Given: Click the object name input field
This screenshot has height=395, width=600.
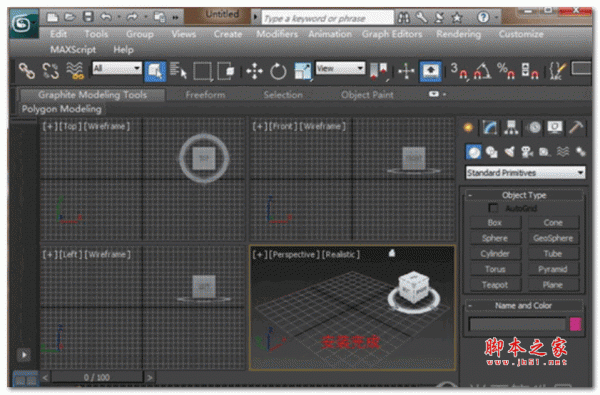Looking at the screenshot, I should coord(517,324).
